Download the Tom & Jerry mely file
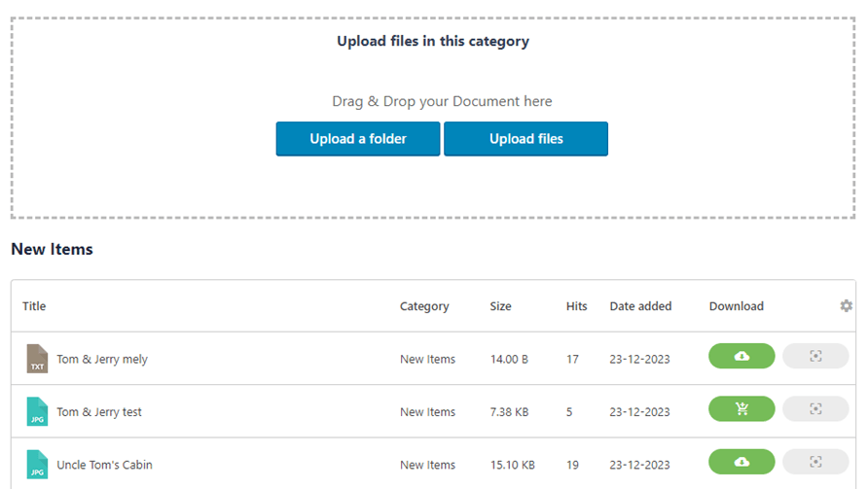The width and height of the screenshot is (868, 489). click(741, 357)
